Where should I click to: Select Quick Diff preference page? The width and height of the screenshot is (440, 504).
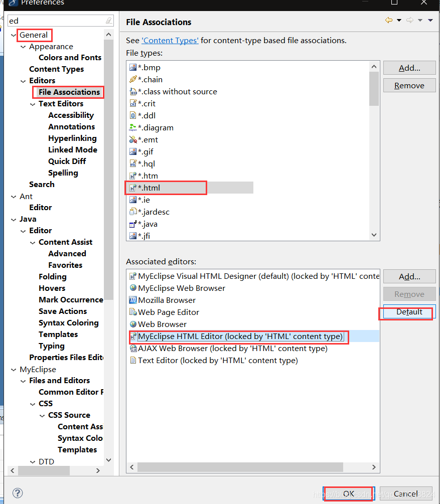67,161
